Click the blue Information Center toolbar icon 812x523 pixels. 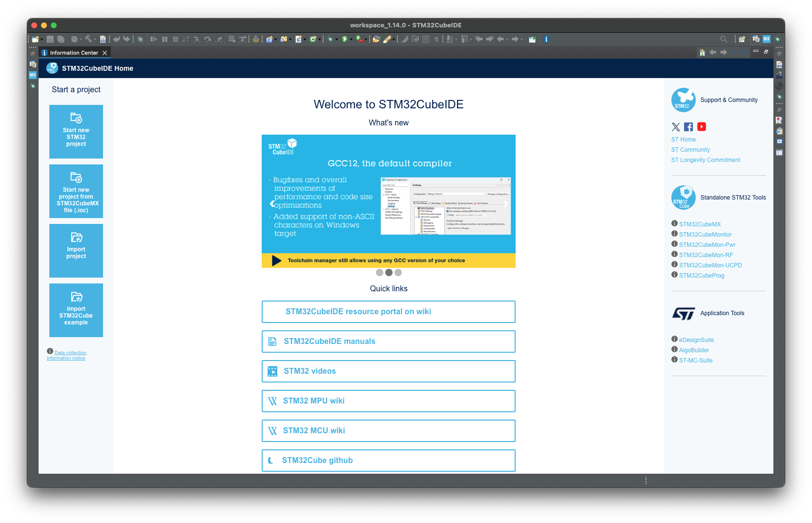tap(546, 39)
